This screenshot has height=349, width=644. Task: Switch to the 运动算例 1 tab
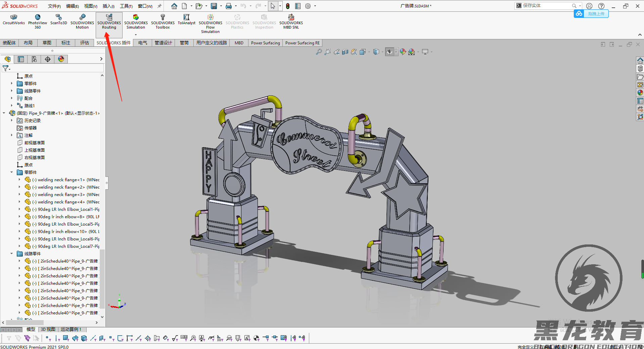tap(71, 329)
